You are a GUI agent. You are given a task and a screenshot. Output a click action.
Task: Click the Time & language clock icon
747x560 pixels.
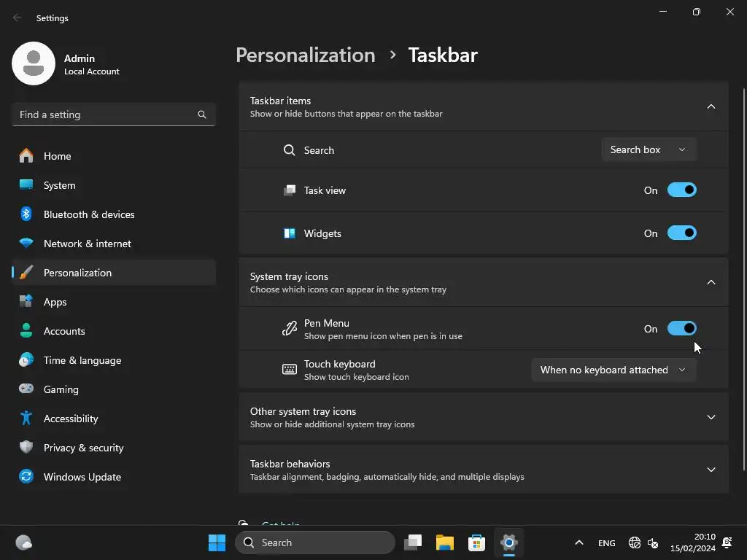[x=26, y=359]
